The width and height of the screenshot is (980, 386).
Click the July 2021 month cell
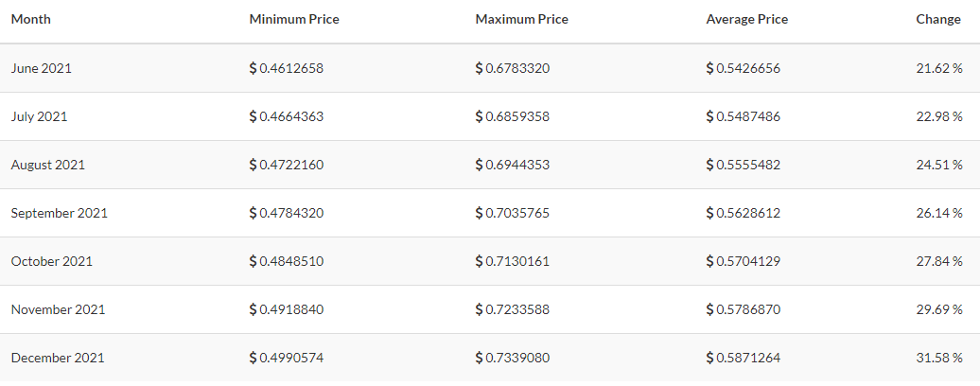coord(40,116)
